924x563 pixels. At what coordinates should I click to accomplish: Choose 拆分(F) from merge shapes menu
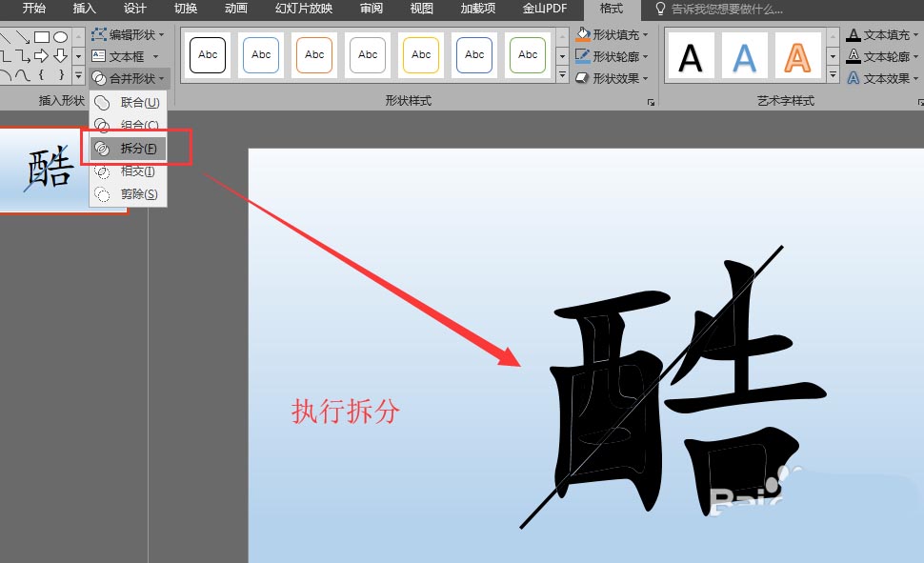pyautogui.click(x=128, y=149)
